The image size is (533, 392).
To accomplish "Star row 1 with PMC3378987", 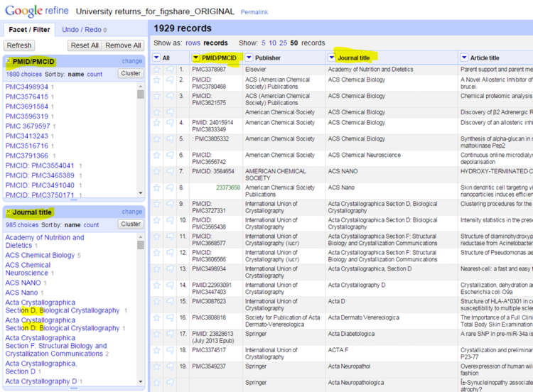I will (156, 70).
